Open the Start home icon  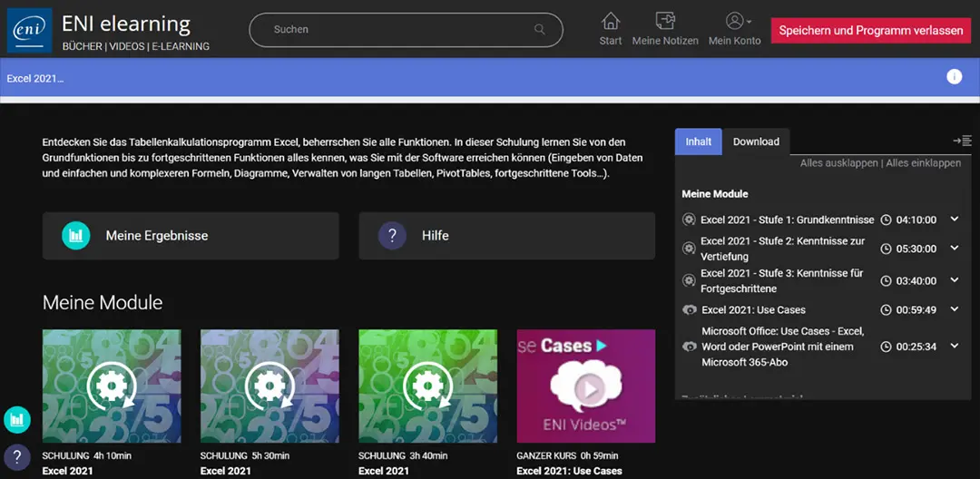611,22
